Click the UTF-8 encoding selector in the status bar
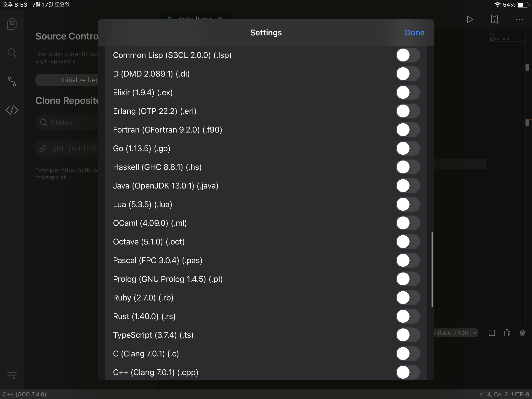The width and height of the screenshot is (532, 399). click(520, 394)
